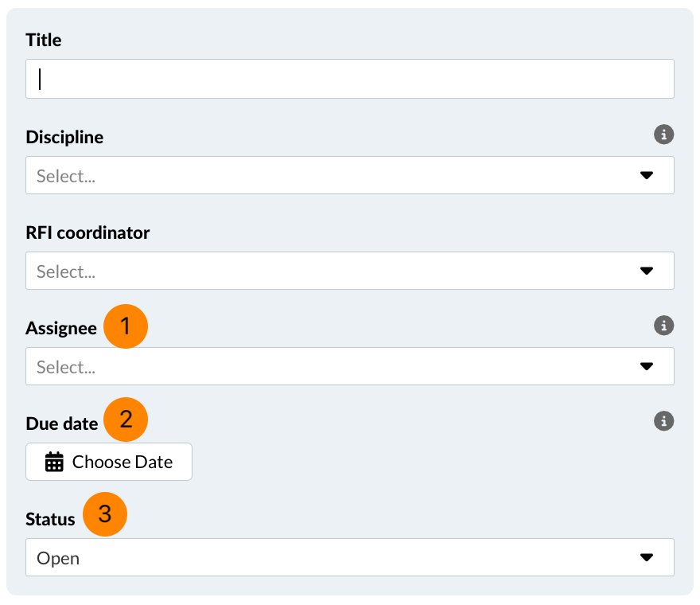Click the RFI coordinator Select... placeholder

tap(66, 271)
